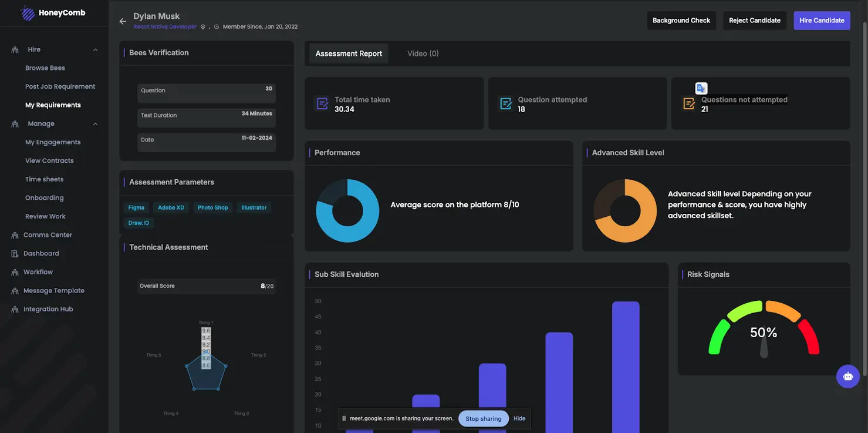Screen dimensions: 868x433
Task: Open Workflow via its sidebar icon
Action: point(15,272)
